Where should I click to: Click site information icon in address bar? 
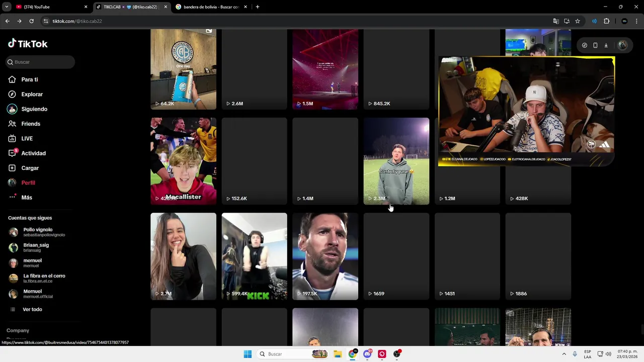point(46,21)
